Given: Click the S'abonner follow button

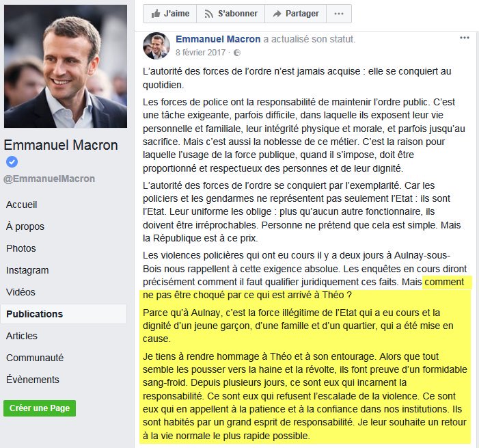Looking at the screenshot, I should (230, 13).
